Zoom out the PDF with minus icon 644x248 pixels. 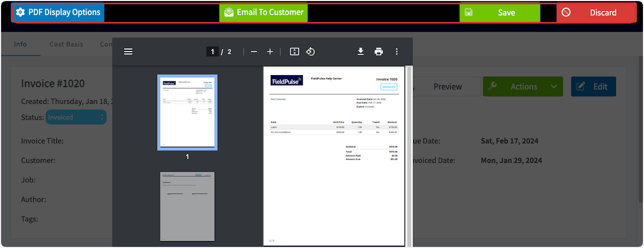[254, 52]
